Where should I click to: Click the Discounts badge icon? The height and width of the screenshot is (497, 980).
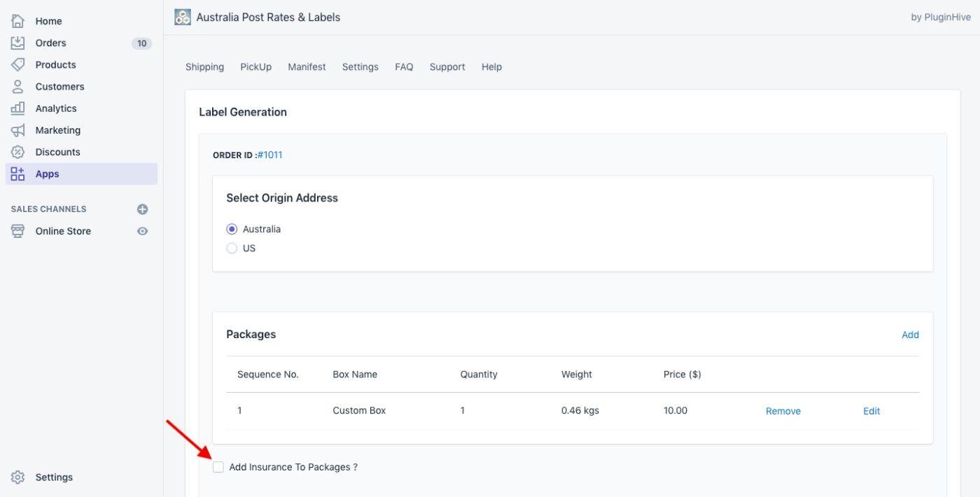(18, 152)
